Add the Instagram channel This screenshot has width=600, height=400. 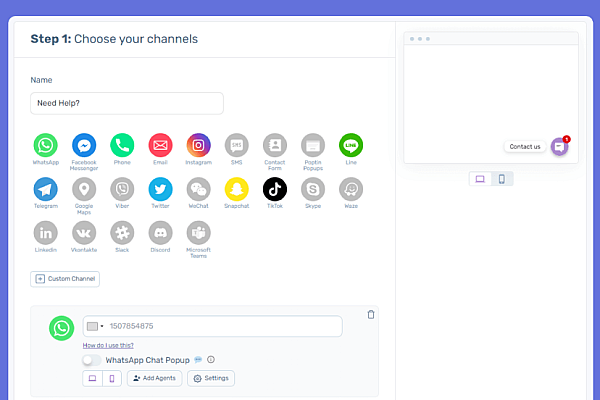[198, 145]
